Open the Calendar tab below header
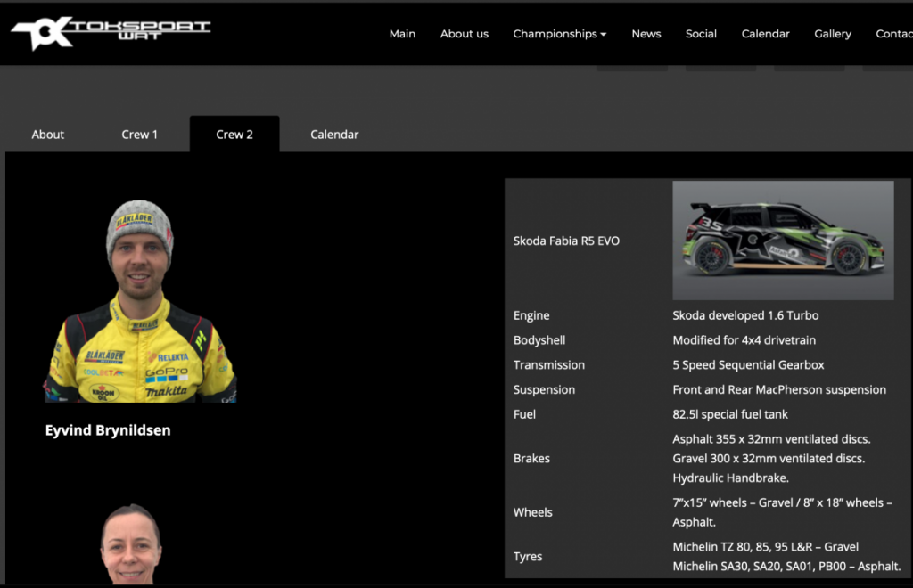Viewport: 913px width, 588px height. (x=334, y=135)
